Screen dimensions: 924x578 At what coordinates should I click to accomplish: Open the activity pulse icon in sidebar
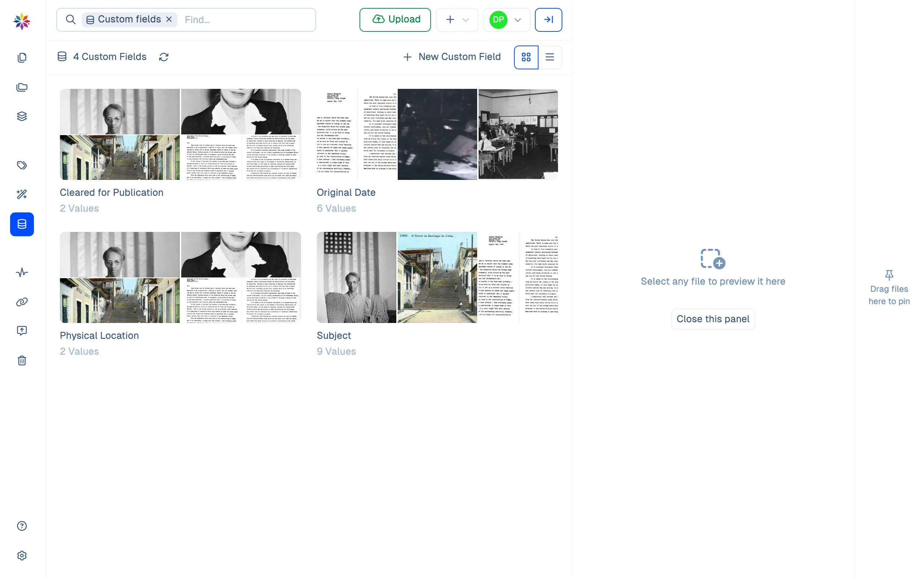[22, 272]
